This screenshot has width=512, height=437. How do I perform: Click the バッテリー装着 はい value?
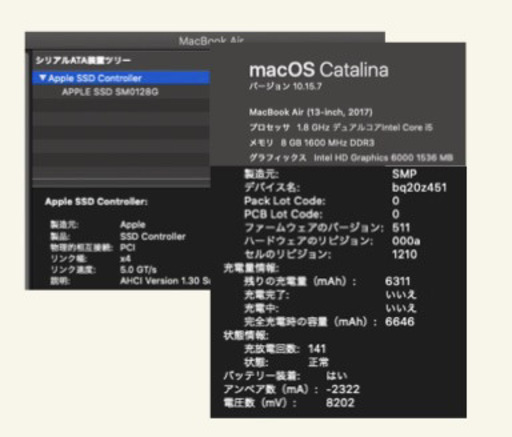336,376
